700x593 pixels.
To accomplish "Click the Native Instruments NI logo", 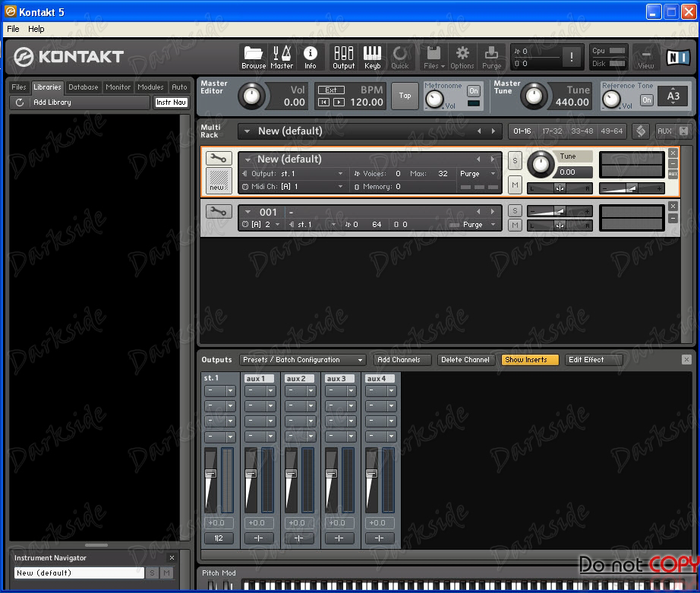I will pyautogui.click(x=678, y=57).
